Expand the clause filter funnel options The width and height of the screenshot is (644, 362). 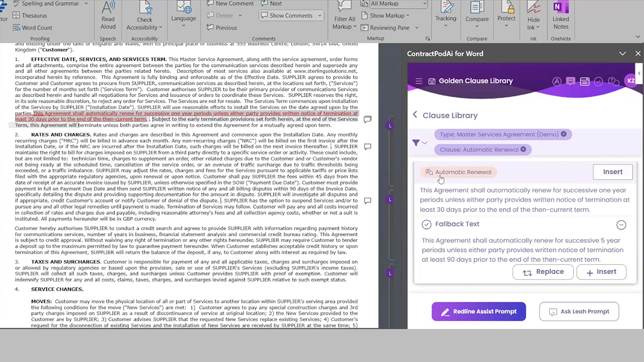coord(419,143)
